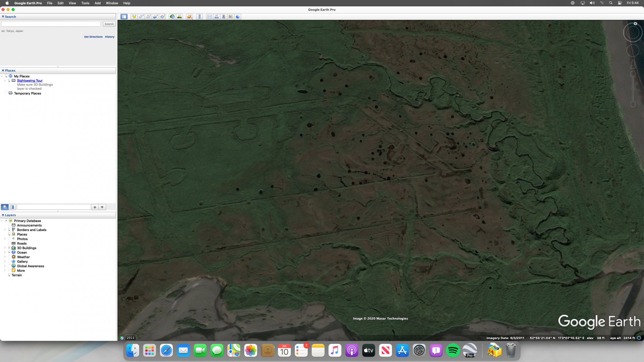Expand the Borders and Labels layer
644x362 pixels.
click(x=5, y=230)
